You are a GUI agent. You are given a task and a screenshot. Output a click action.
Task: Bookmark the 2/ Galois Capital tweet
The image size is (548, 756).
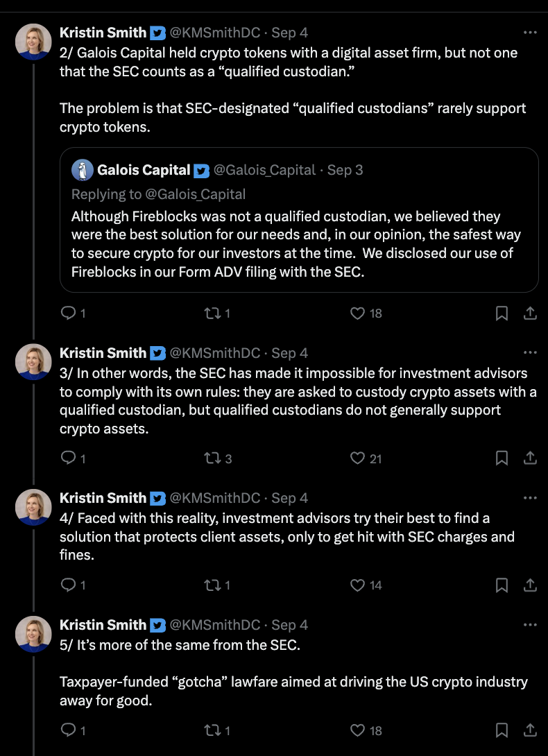(x=502, y=313)
